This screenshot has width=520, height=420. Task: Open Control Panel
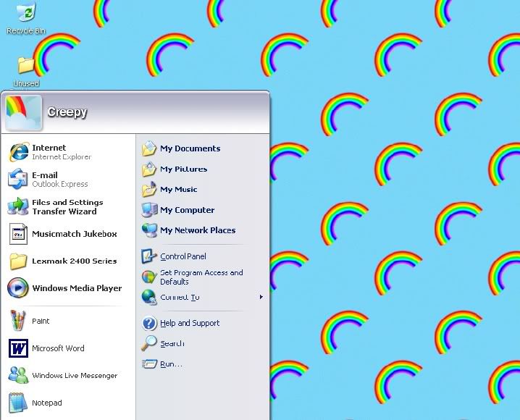pyautogui.click(x=183, y=256)
